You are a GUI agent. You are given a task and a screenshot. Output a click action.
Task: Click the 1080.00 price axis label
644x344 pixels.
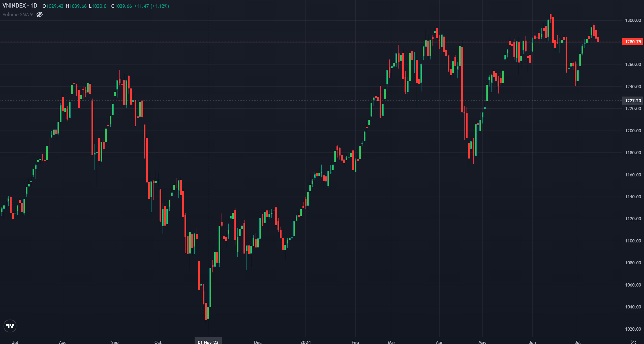tap(633, 263)
